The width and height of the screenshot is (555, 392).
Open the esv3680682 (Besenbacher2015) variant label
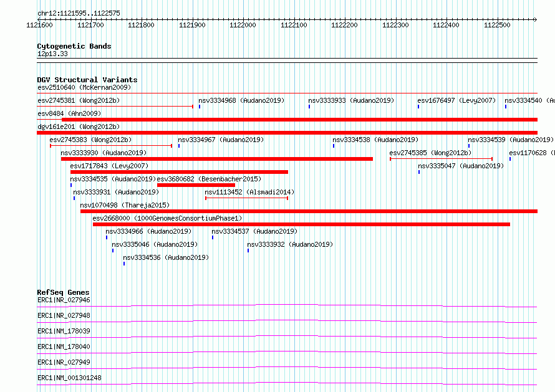pyautogui.click(x=209, y=179)
